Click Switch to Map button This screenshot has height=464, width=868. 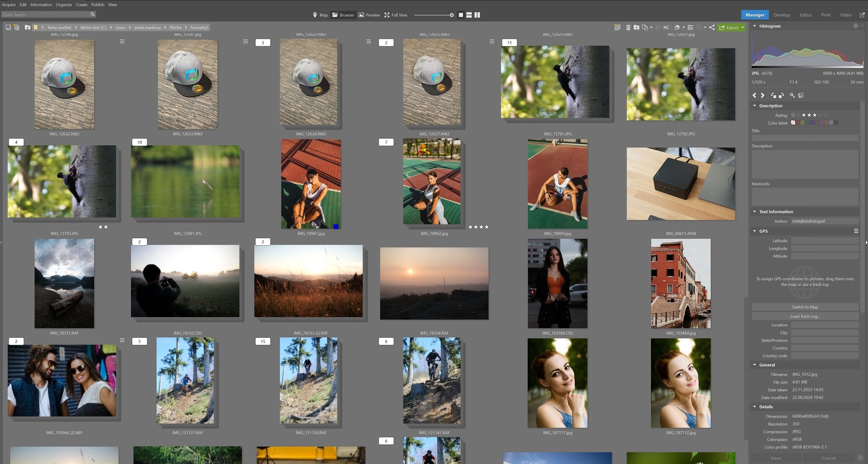click(x=805, y=307)
